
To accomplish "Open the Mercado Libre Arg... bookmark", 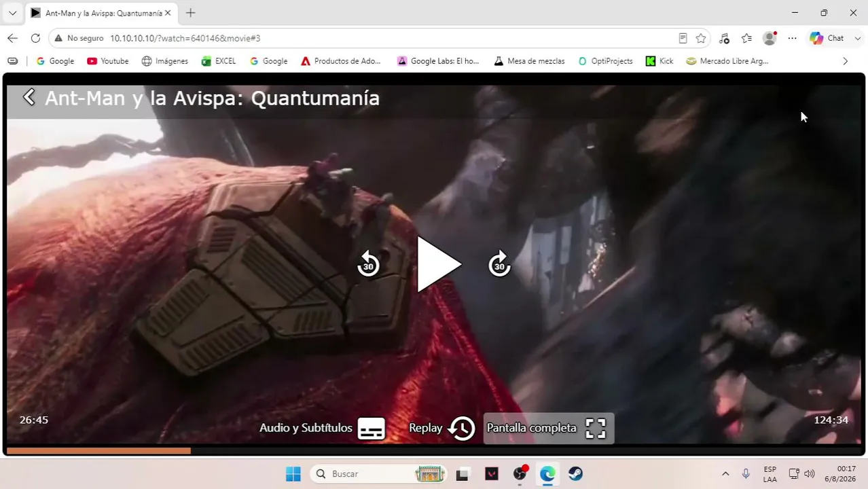I will click(x=727, y=61).
